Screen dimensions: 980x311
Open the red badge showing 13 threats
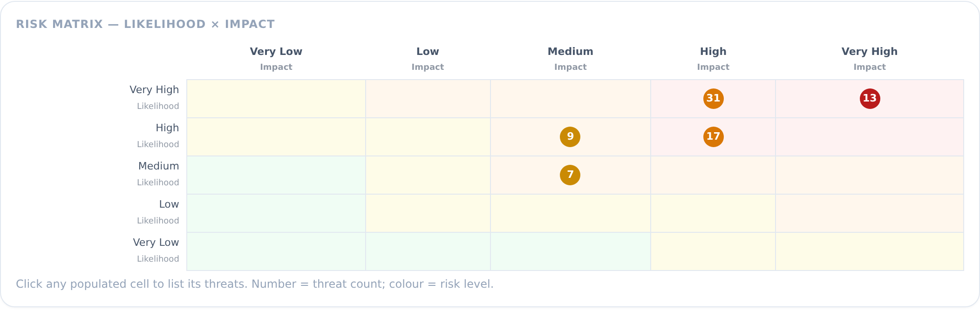870,99
